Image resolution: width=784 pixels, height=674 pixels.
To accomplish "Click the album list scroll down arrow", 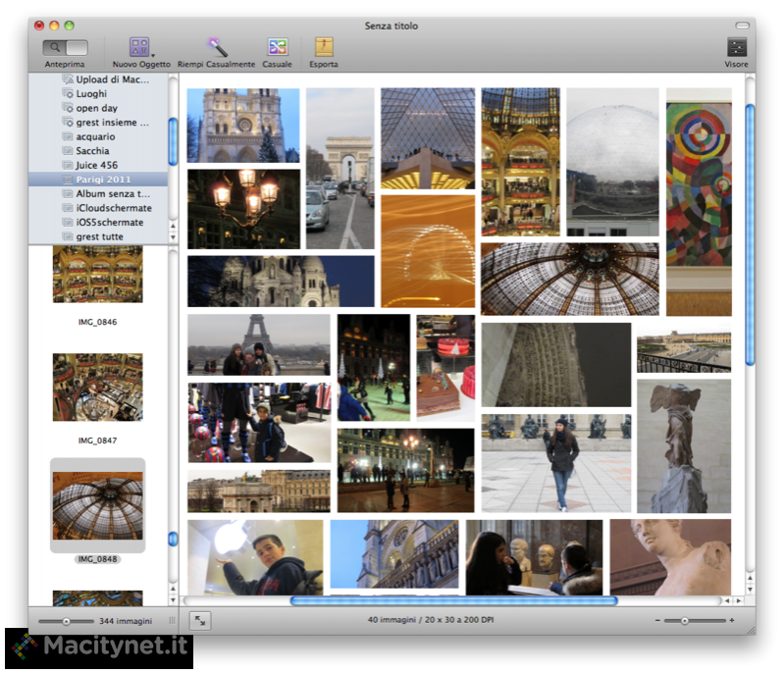I will [x=174, y=237].
